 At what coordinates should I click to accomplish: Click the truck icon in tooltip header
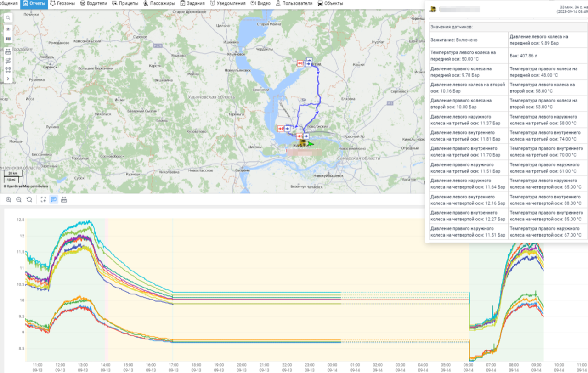pyautogui.click(x=432, y=9)
